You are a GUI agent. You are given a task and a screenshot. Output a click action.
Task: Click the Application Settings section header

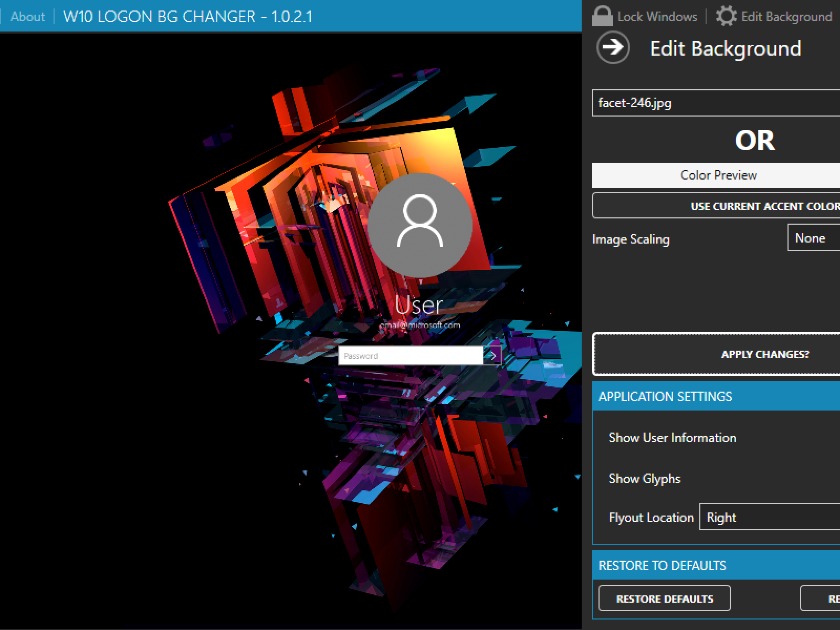716,396
